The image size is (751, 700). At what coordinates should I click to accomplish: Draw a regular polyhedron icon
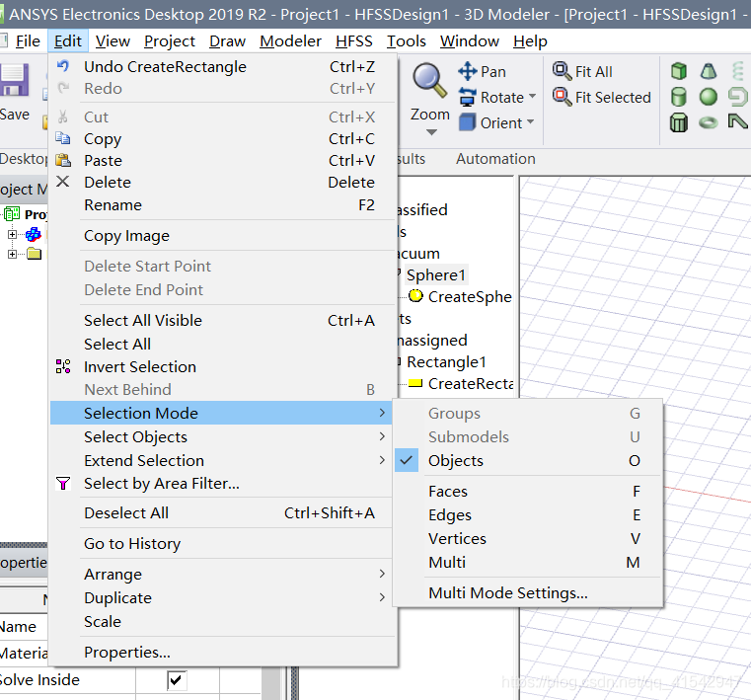(679, 122)
